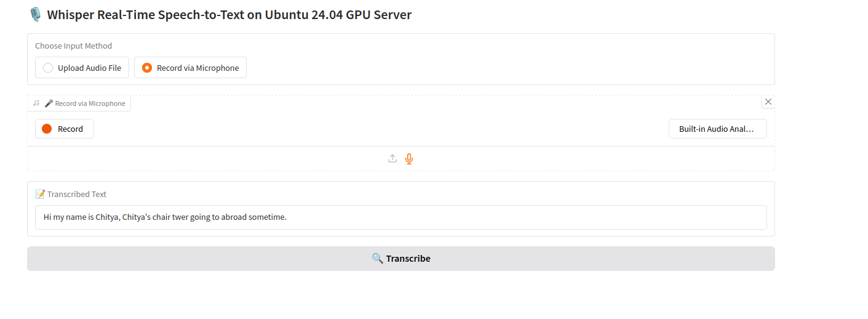Click the magnifier icon on the Transcribe button
Image resolution: width=868 pixels, height=319 pixels.
click(x=377, y=259)
